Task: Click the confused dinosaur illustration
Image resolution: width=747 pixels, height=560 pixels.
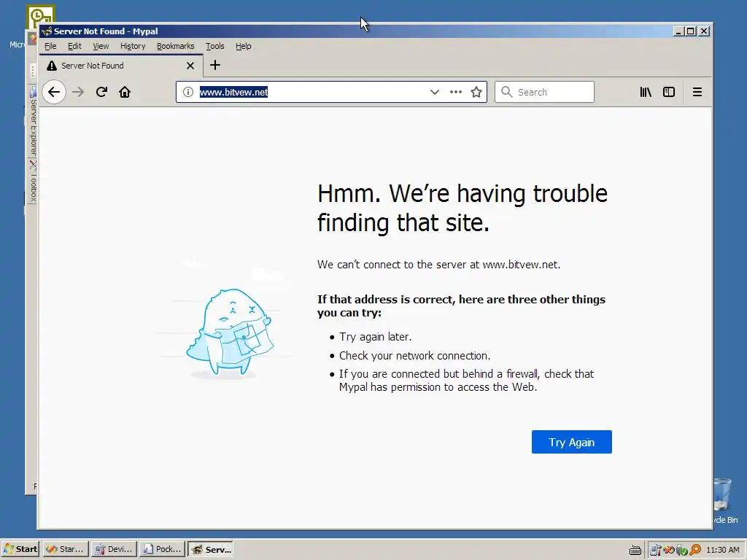Action: (230, 332)
